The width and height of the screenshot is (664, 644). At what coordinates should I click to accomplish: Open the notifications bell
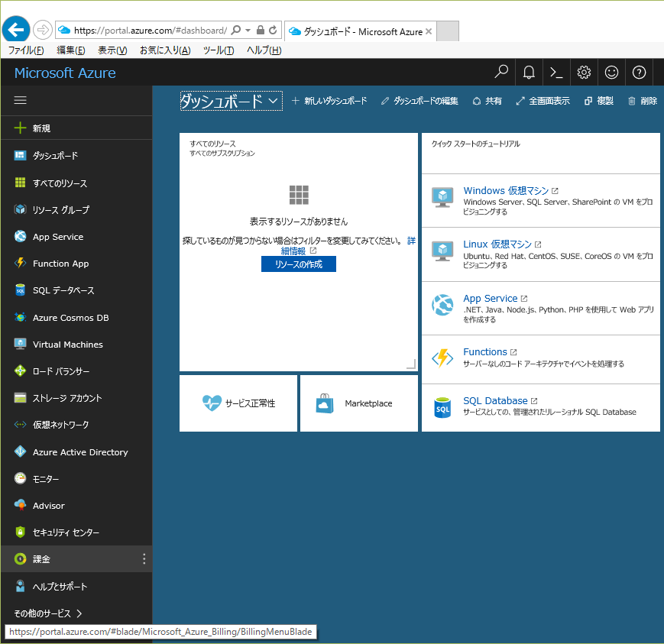tap(529, 72)
